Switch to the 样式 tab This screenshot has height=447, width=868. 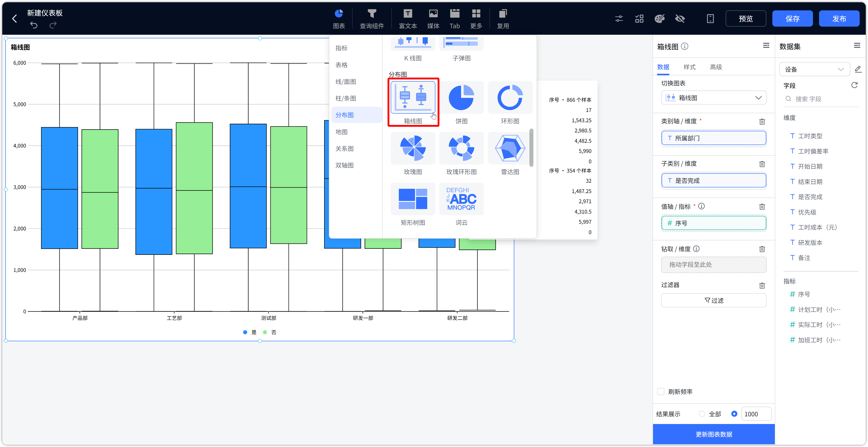(689, 67)
